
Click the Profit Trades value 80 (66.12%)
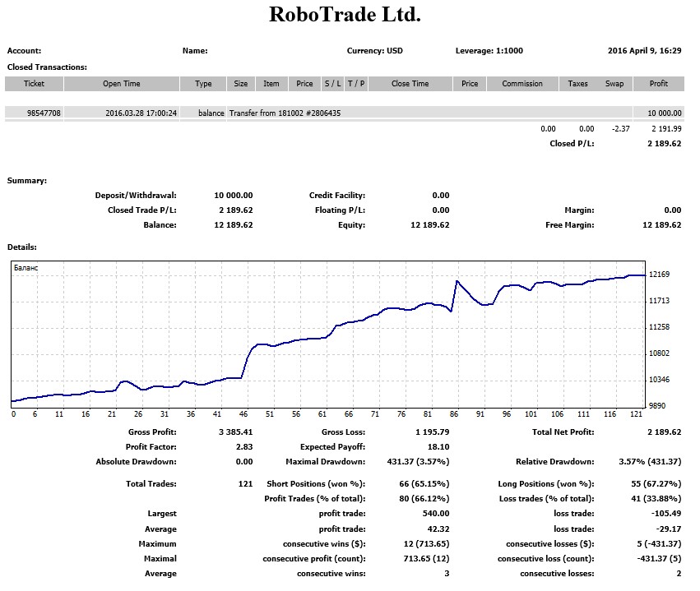coord(424,499)
